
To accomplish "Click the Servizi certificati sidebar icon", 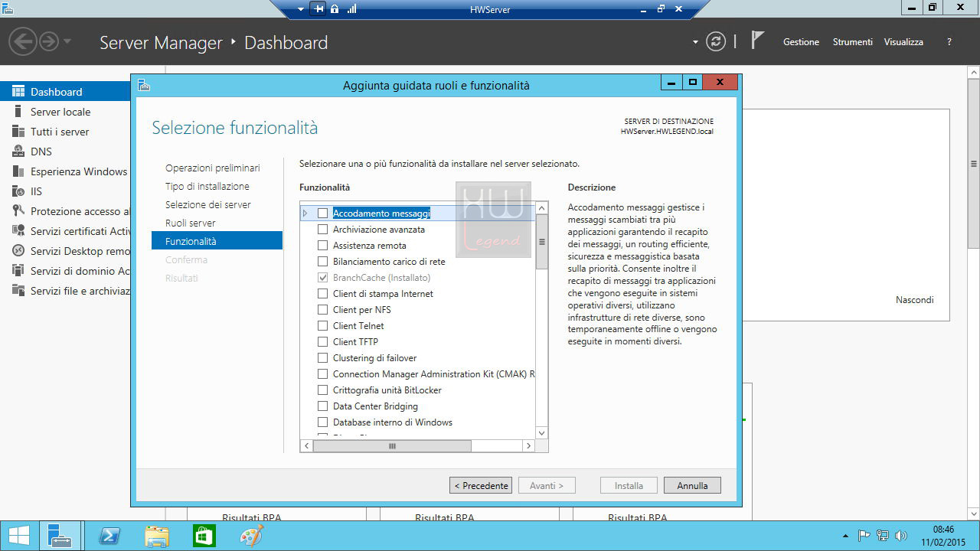I will tap(17, 231).
